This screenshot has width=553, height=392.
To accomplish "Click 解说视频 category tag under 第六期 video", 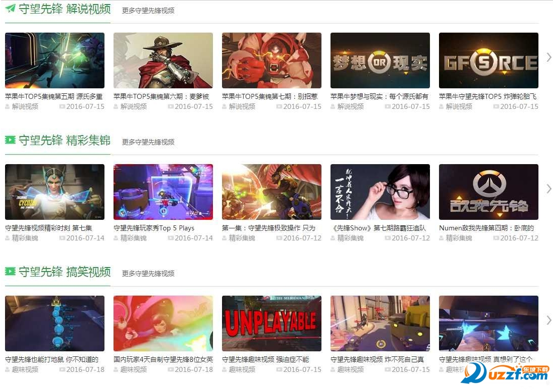I will (x=134, y=106).
